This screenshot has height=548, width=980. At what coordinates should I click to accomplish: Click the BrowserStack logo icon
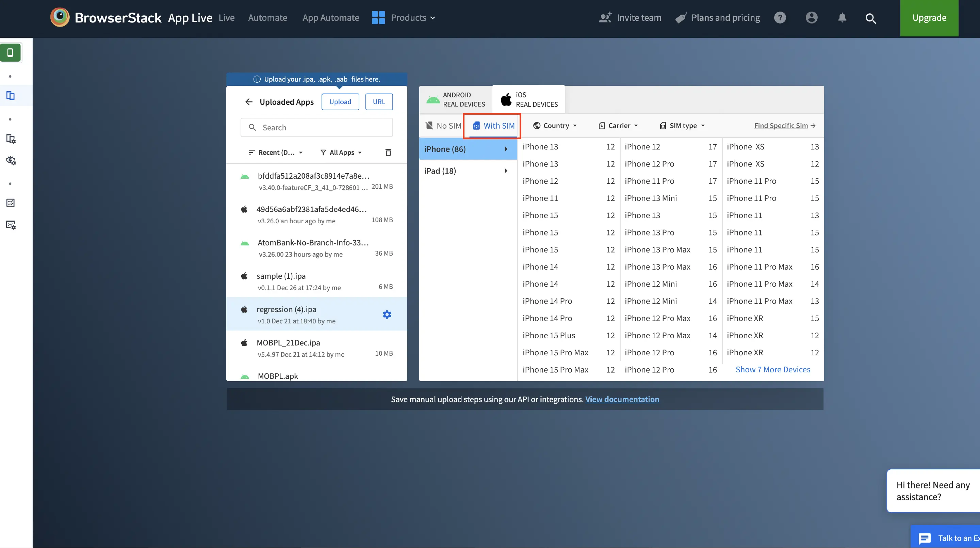click(x=60, y=17)
